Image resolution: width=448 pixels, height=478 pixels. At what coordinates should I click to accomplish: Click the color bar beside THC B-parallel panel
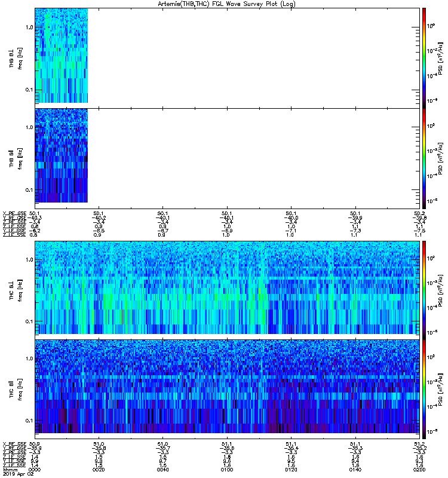tap(424, 390)
